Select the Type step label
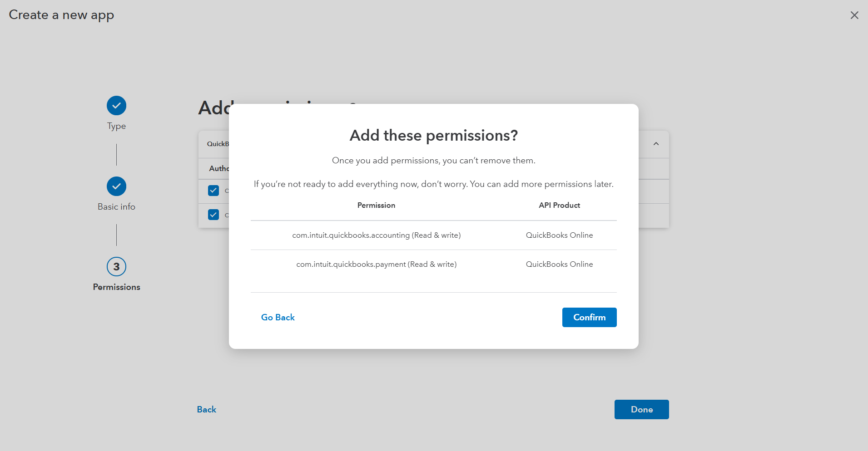 coord(117,126)
